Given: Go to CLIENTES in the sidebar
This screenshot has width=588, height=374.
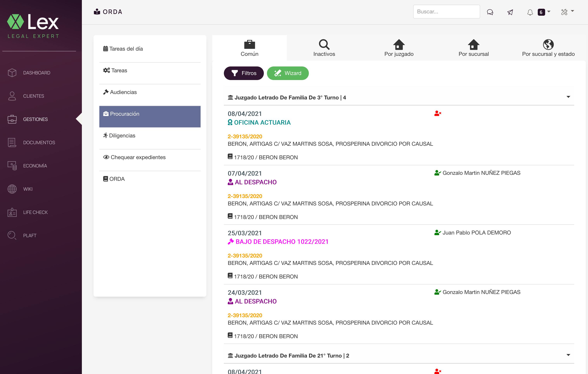Looking at the screenshot, I should click(x=33, y=96).
